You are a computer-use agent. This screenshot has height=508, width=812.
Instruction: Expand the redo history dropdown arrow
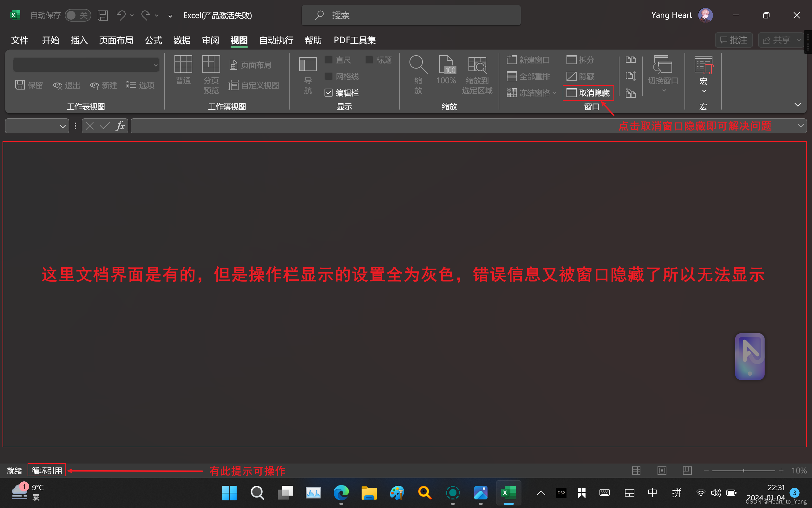coord(157,16)
